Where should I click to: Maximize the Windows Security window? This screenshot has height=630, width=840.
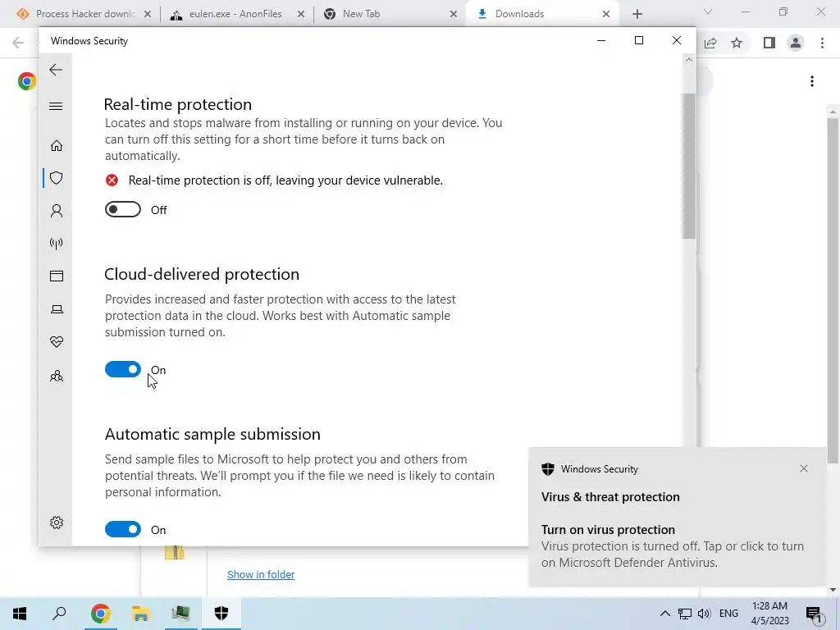point(638,41)
